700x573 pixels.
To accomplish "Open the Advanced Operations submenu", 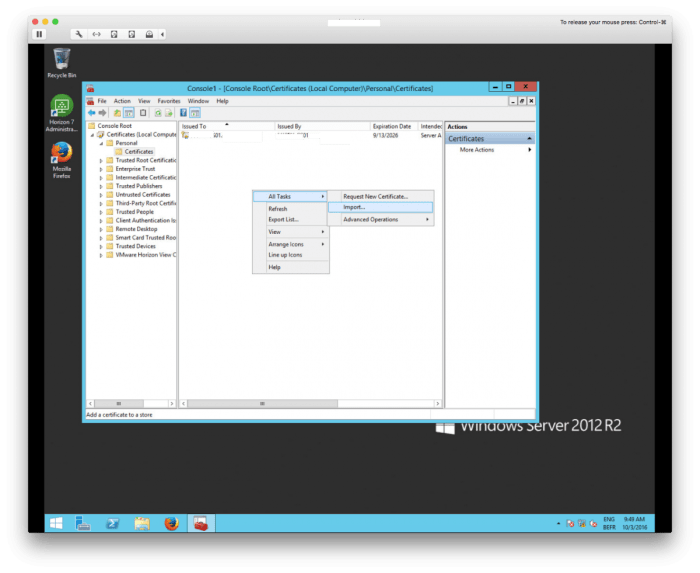I will click(x=380, y=220).
